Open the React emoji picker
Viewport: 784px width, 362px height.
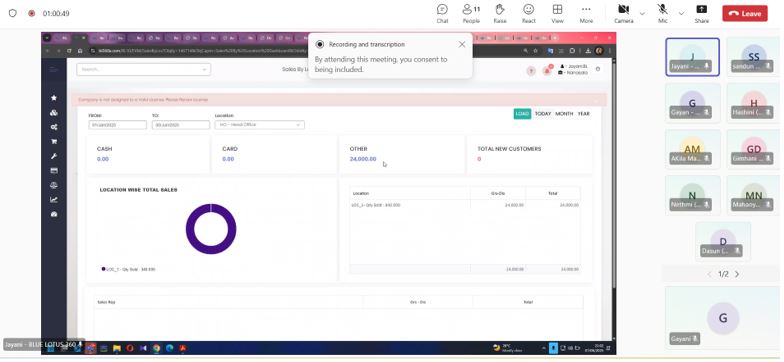click(528, 14)
